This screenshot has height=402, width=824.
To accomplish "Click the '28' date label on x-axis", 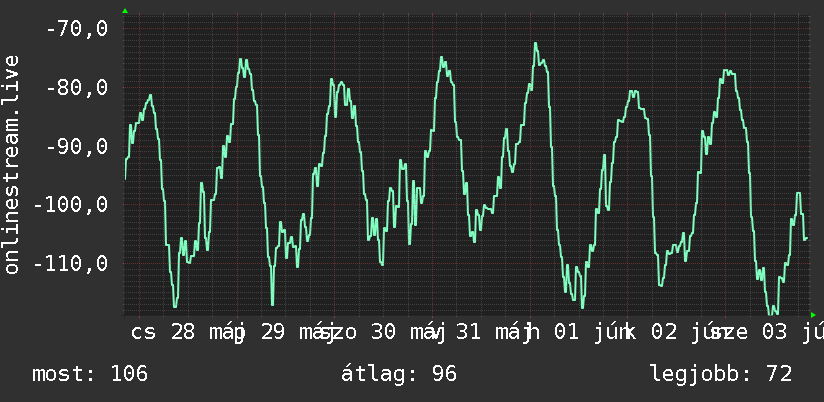I will pos(183,332).
